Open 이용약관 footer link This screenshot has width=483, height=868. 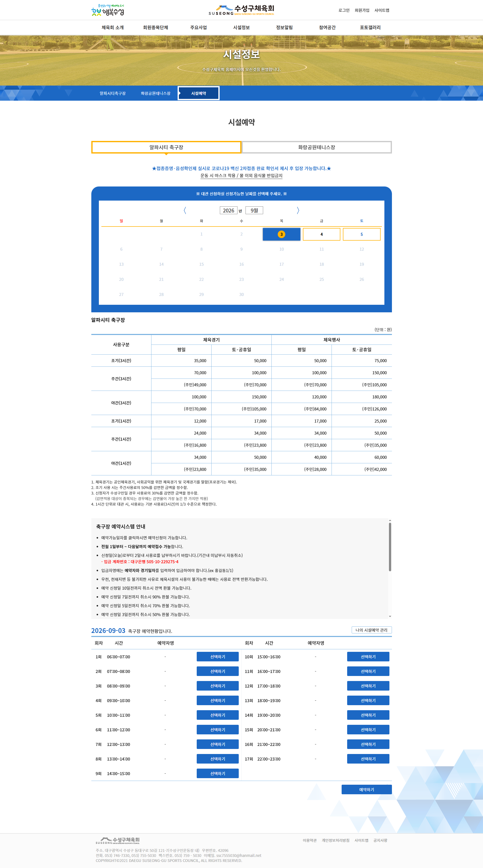[x=309, y=840]
